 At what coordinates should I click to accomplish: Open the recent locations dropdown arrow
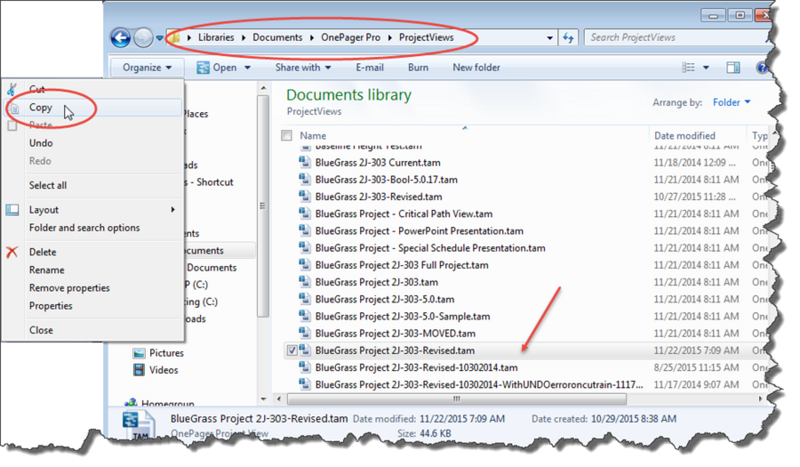click(x=159, y=38)
